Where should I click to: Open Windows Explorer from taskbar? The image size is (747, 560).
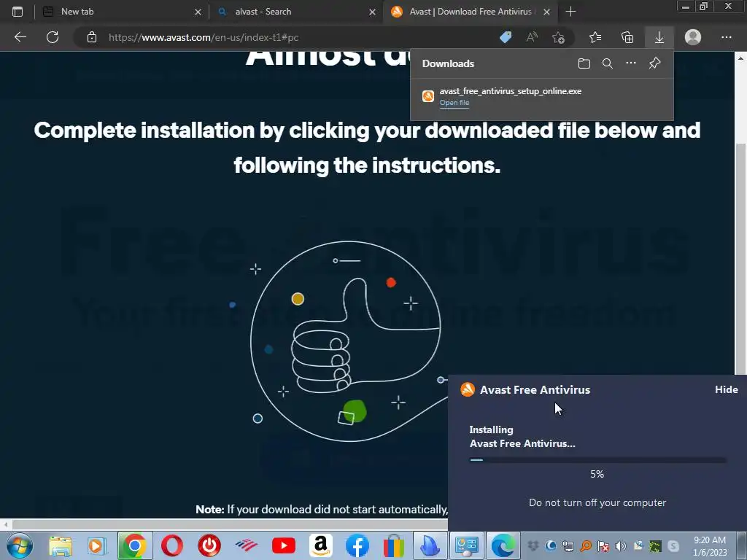pos(61,545)
